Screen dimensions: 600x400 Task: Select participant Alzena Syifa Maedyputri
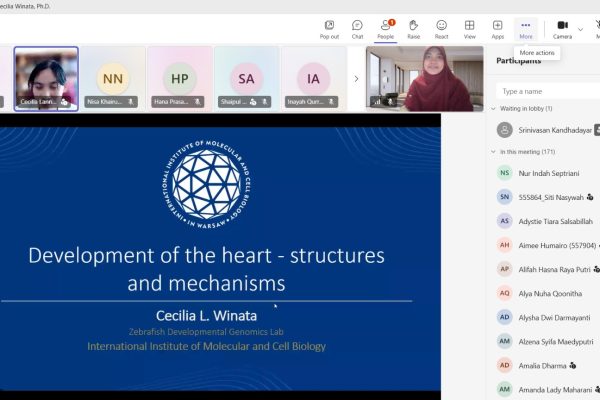pos(548,341)
